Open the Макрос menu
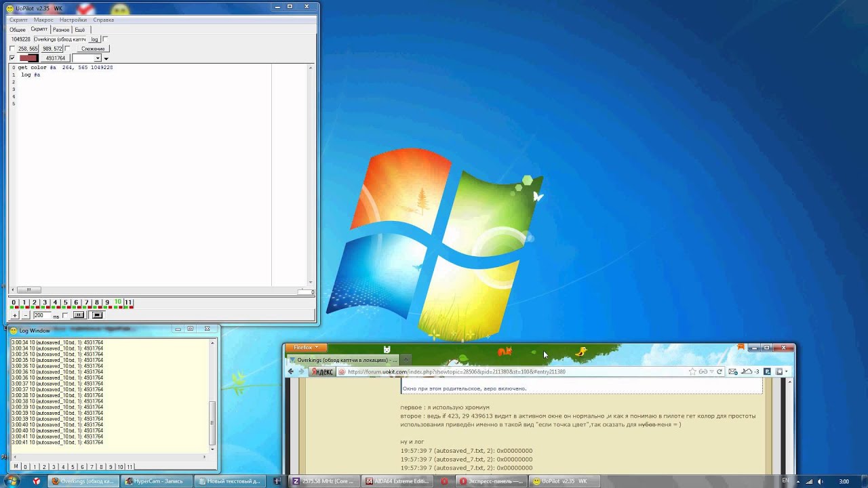The width and height of the screenshot is (868, 488). pyautogui.click(x=43, y=20)
